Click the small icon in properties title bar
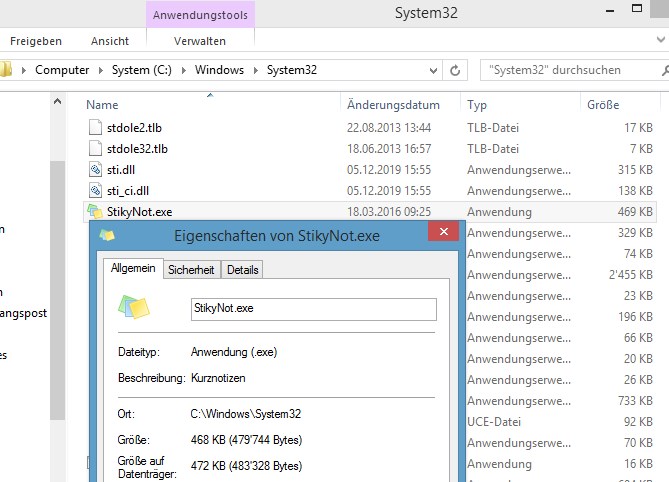Screen dimensions: 669x482 [107, 235]
